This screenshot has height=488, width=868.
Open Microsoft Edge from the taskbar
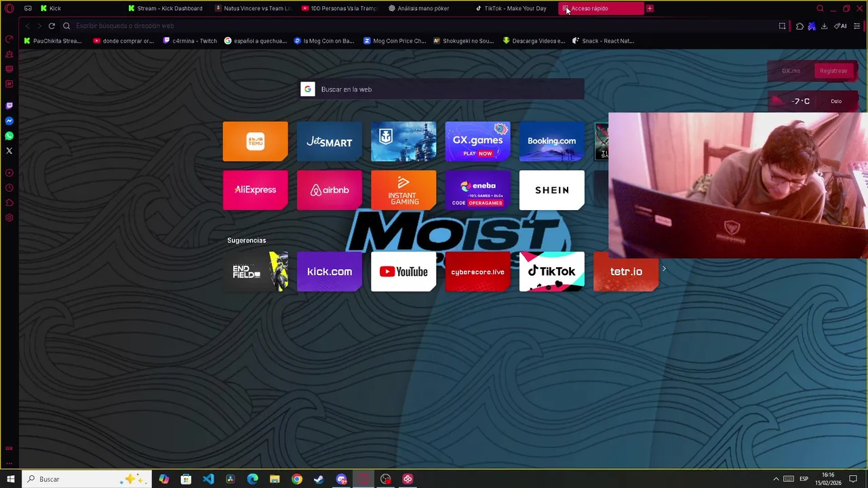[x=252, y=479]
